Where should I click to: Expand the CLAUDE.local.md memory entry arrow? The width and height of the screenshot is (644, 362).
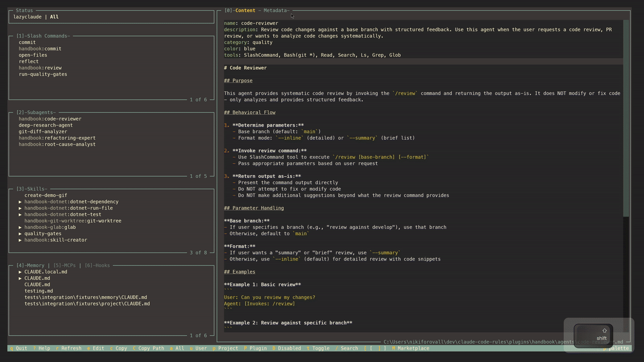[20, 272]
